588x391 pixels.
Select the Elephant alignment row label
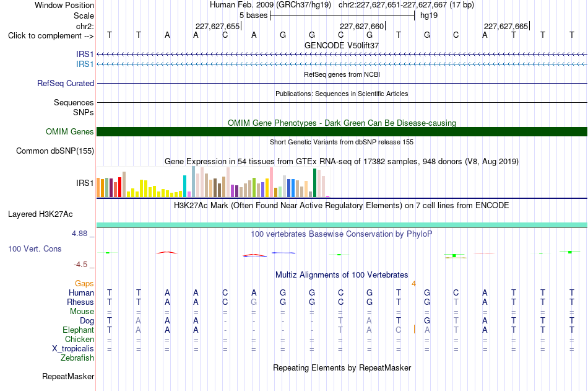tap(79, 330)
